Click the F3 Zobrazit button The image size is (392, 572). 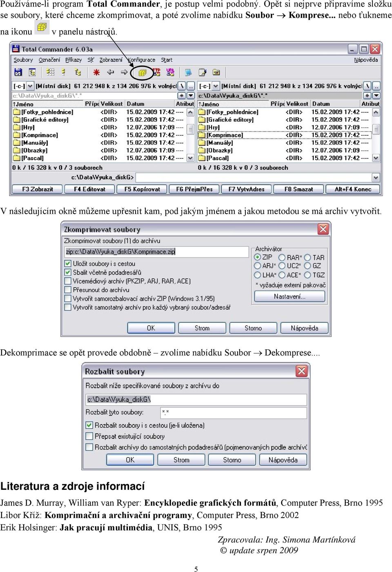pyautogui.click(x=38, y=189)
